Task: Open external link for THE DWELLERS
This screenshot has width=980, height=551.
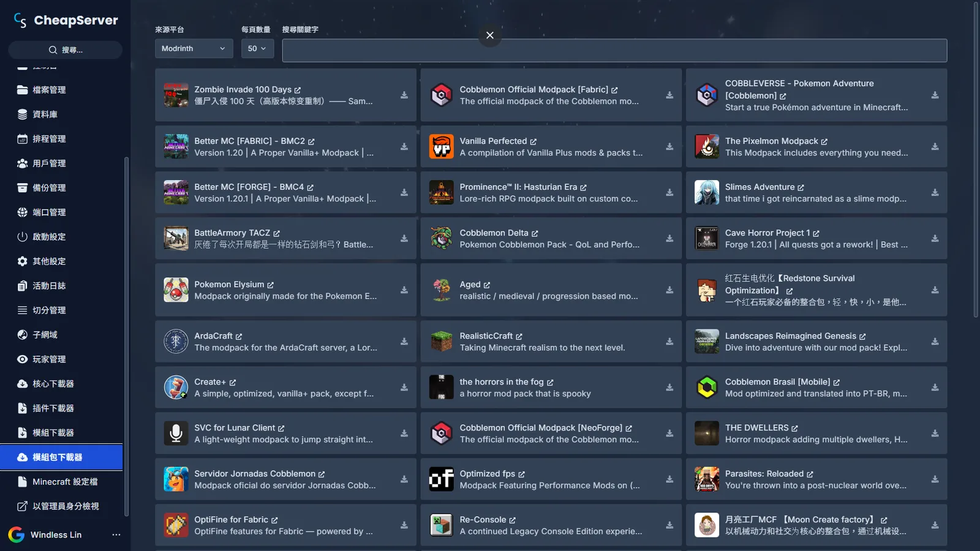Action: pyautogui.click(x=794, y=428)
